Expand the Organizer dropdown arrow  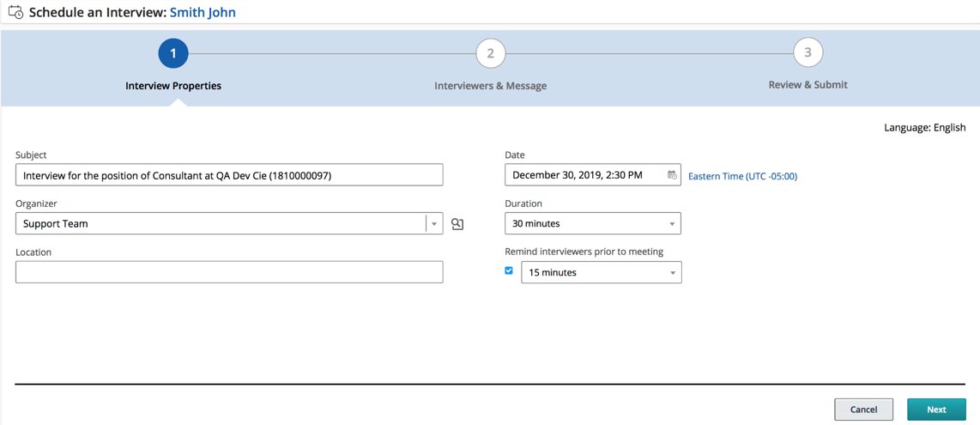click(434, 224)
